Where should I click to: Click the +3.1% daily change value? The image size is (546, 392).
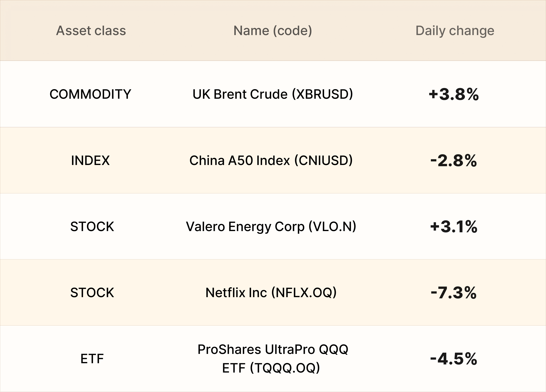tap(454, 227)
